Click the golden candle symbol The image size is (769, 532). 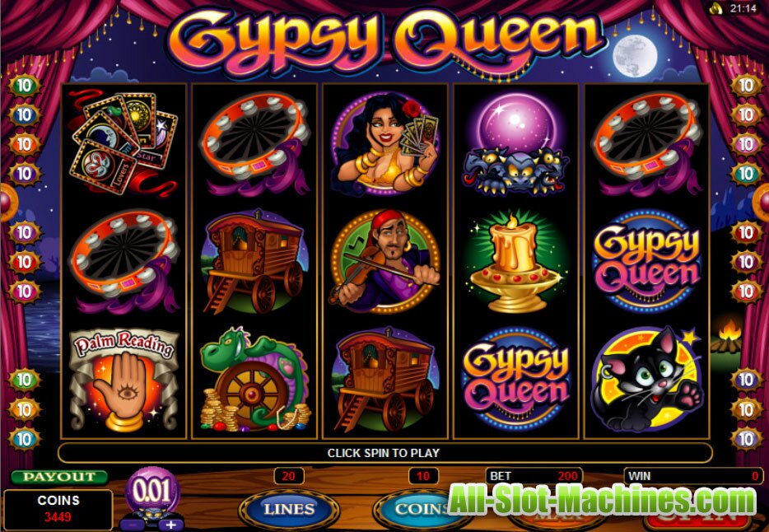[x=516, y=263]
